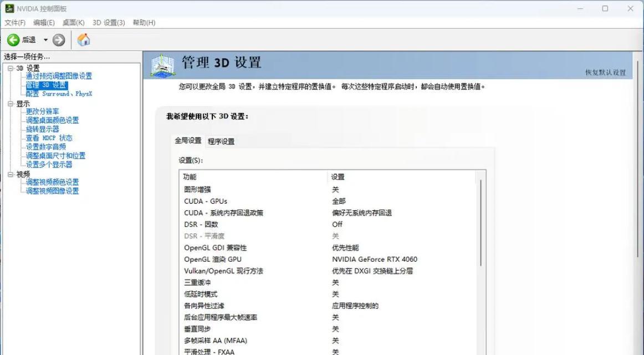This screenshot has height=355, width=644.
Task: Open 配置 Surround、PhysX
Action: tap(59, 94)
